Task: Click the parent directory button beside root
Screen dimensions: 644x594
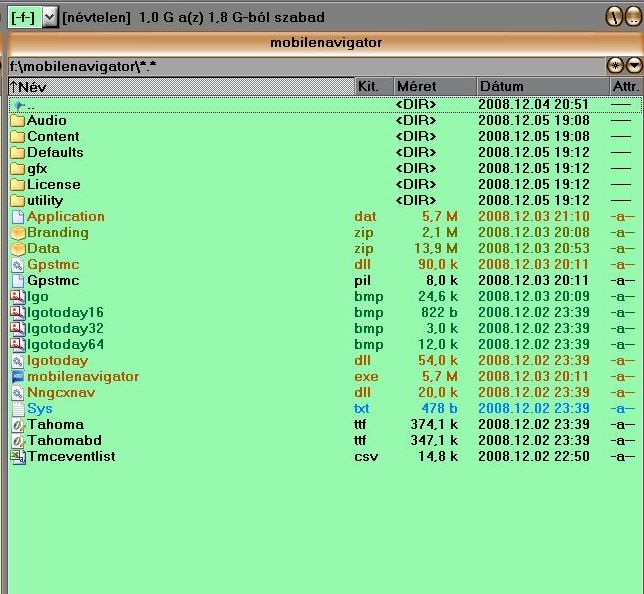Action: [633, 17]
